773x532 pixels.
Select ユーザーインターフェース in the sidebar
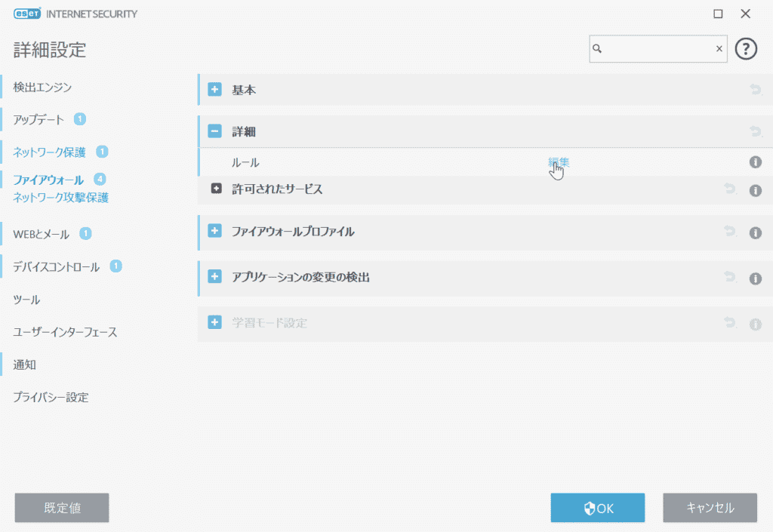tap(65, 332)
